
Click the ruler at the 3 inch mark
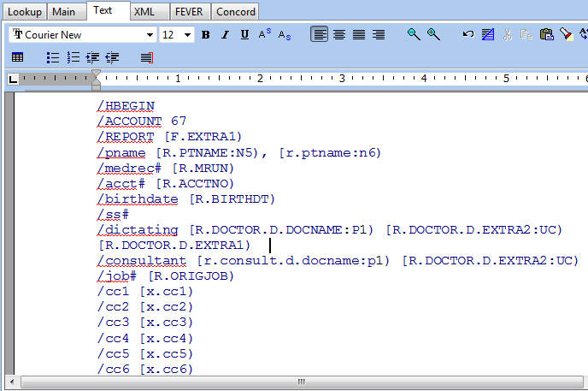click(342, 79)
